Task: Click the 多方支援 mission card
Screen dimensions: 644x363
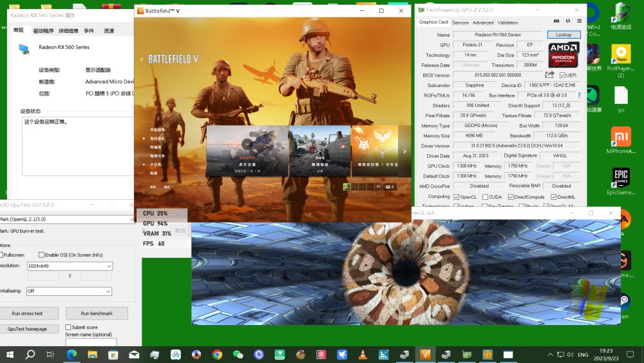Action: coord(247,150)
